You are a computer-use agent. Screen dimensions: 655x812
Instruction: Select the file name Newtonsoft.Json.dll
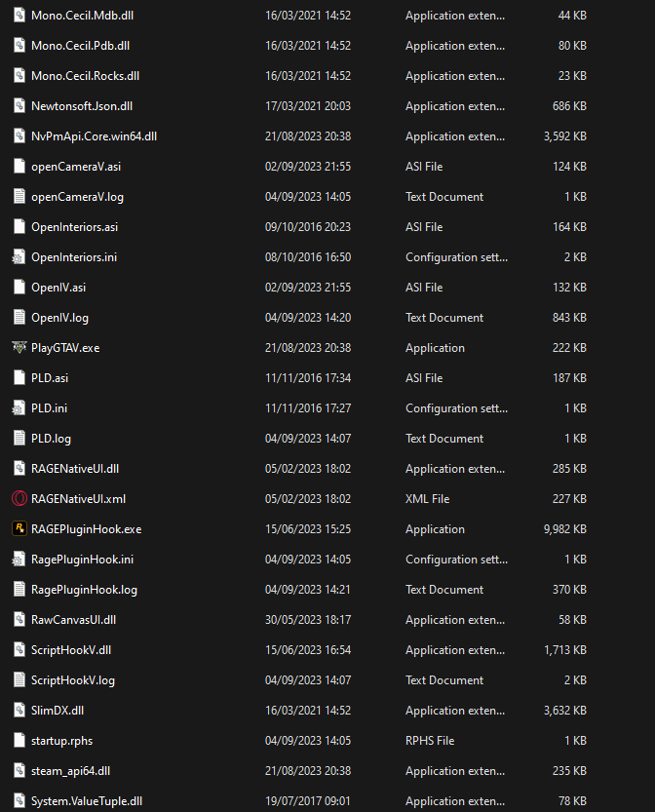pyautogui.click(x=82, y=106)
